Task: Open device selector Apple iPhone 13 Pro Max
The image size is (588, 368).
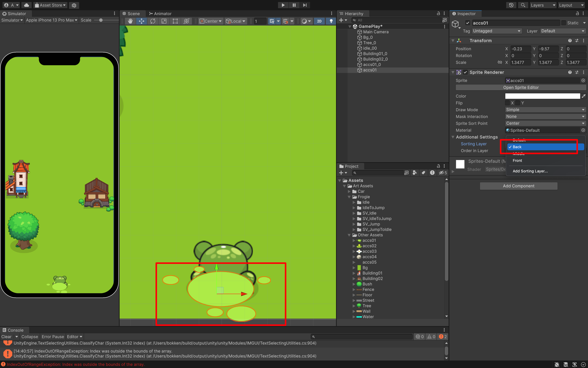Action: click(x=52, y=20)
